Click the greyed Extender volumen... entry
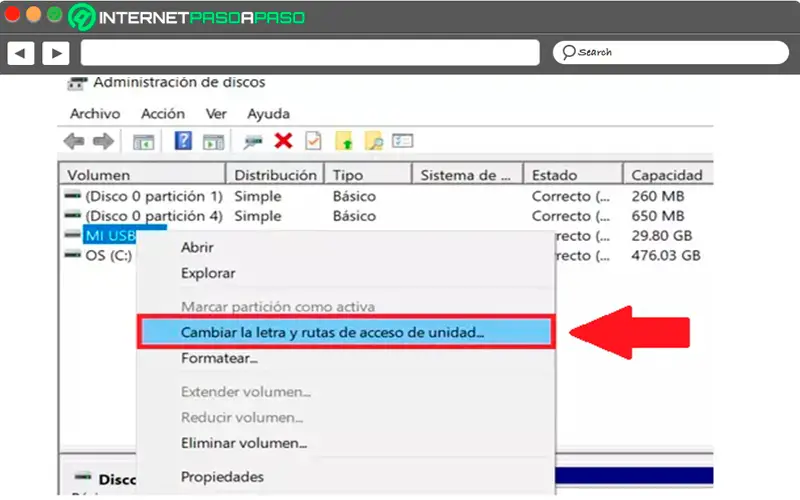800x500 pixels. [x=245, y=392]
